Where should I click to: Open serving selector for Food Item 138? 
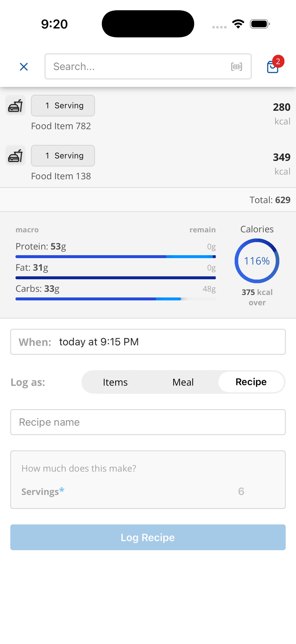[63, 156]
